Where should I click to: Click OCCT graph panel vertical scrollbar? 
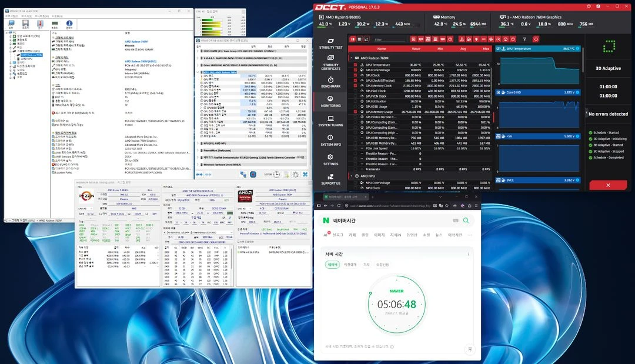(583, 61)
